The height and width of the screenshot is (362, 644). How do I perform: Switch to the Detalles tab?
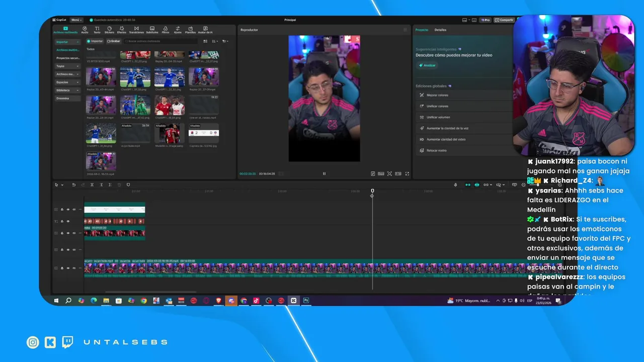pyautogui.click(x=440, y=30)
